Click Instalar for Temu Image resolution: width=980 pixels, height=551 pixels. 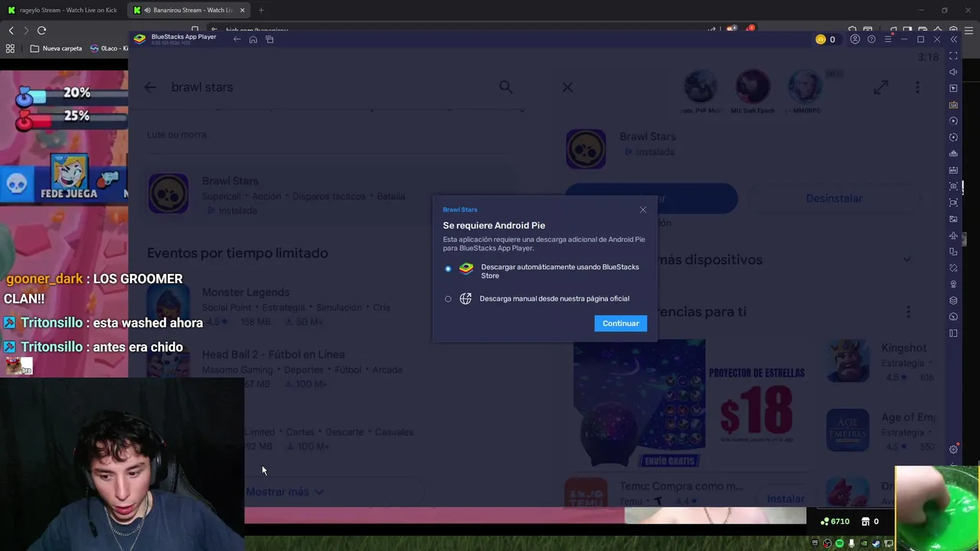[786, 499]
